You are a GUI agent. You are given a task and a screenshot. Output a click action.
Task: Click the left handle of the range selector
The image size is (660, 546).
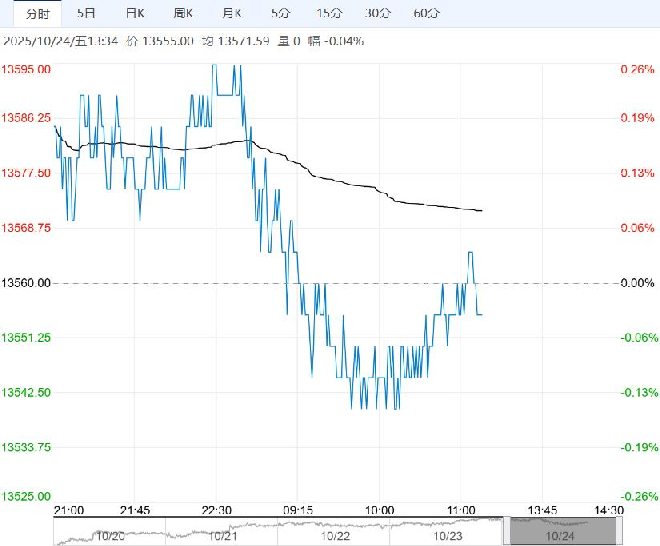coord(509,530)
